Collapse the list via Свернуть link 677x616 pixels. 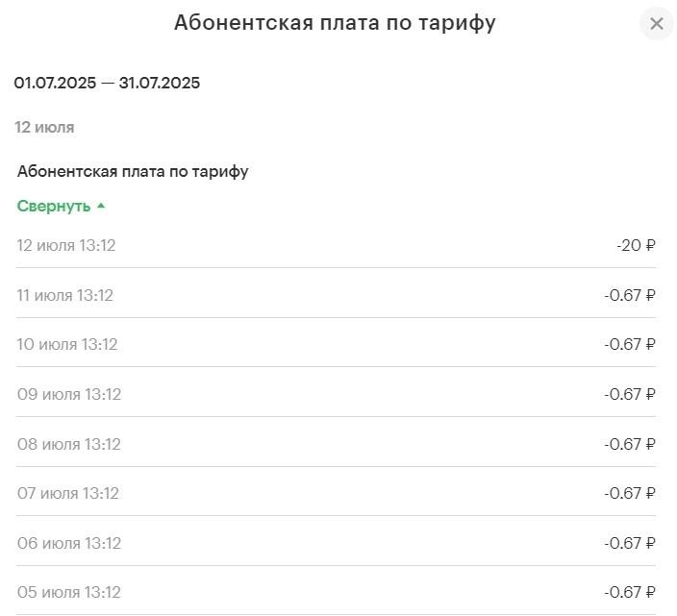[54, 206]
